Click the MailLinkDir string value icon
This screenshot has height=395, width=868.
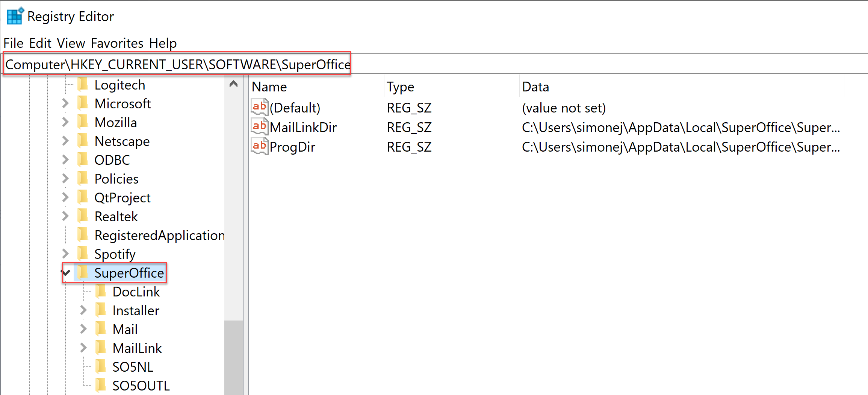[x=259, y=127]
